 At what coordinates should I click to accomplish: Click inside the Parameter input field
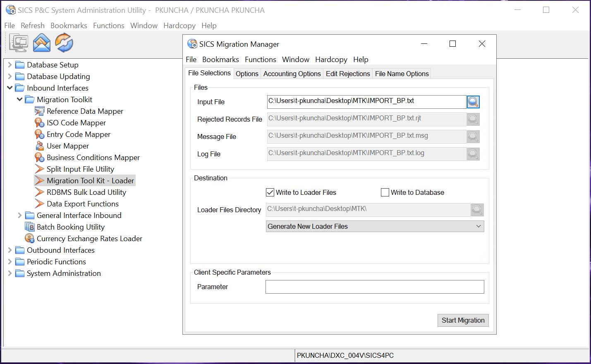click(x=374, y=287)
